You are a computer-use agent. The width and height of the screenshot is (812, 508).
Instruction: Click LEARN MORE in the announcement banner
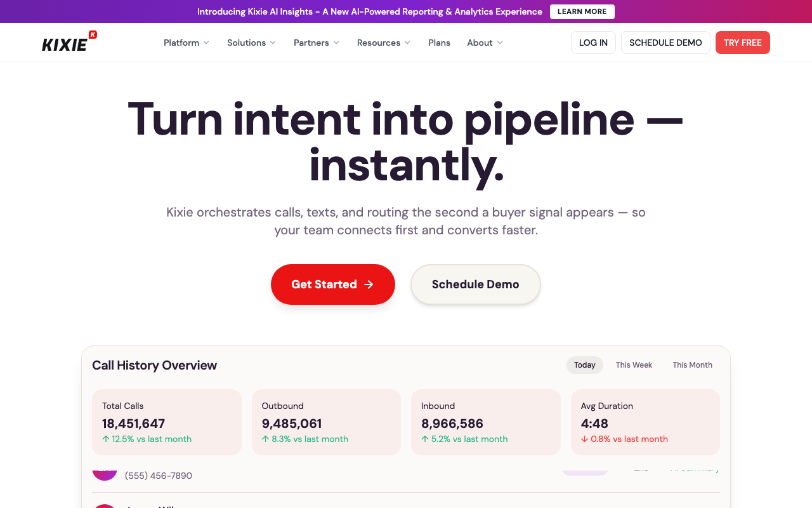click(x=582, y=11)
